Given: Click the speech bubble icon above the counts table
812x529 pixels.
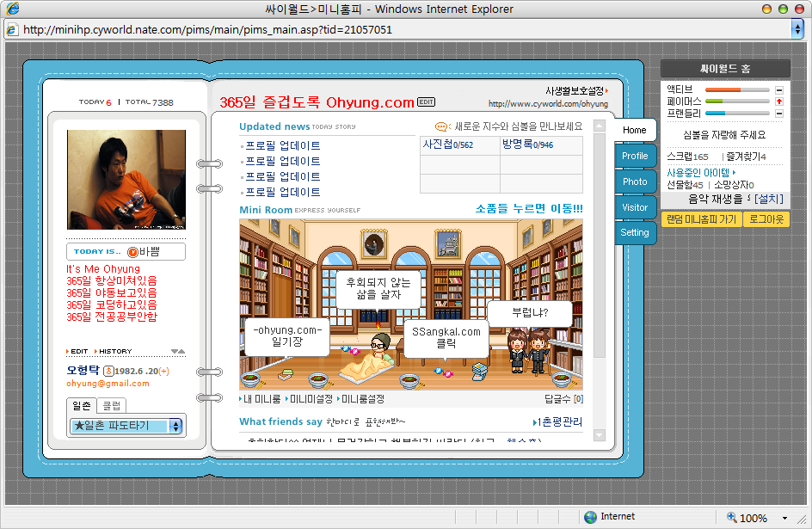Looking at the screenshot, I should [442, 126].
